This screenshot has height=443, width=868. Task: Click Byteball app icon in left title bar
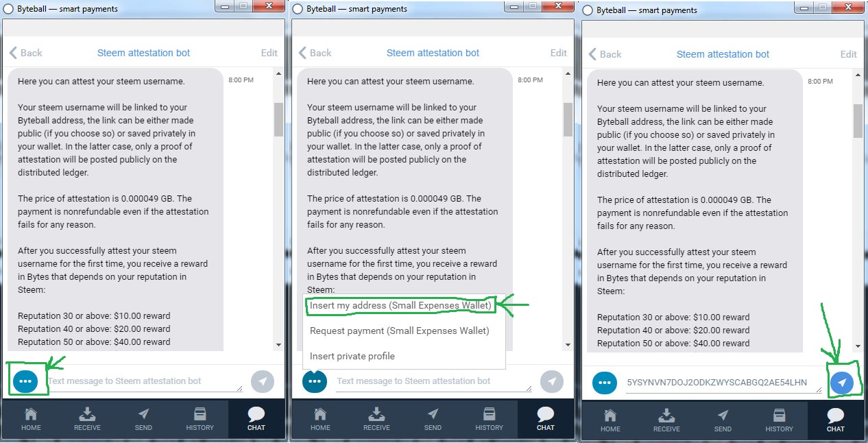(9, 9)
